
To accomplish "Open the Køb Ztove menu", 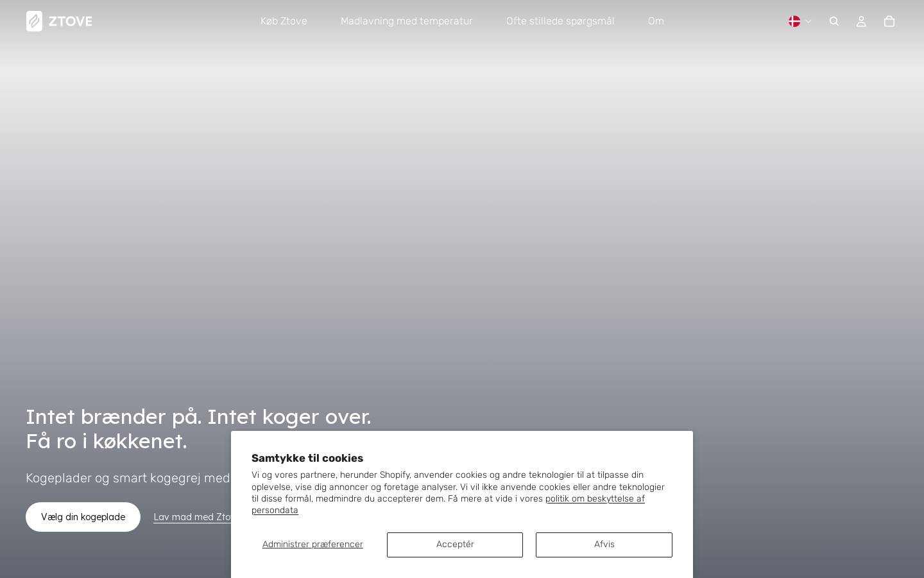I will (284, 21).
